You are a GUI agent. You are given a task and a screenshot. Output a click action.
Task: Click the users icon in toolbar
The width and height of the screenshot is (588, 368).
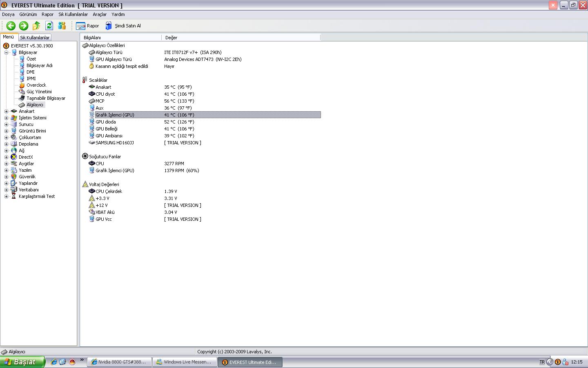(x=62, y=26)
